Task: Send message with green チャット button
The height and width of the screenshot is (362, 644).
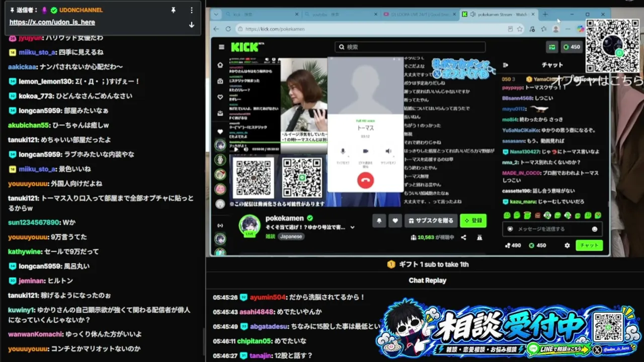Action: click(589, 245)
